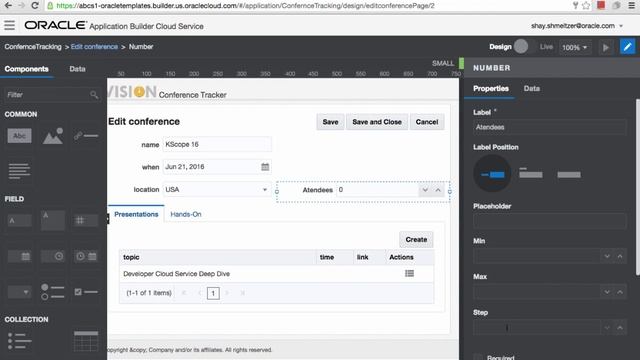Decrease Max value with down arrow
640x360 pixels.
607,292
